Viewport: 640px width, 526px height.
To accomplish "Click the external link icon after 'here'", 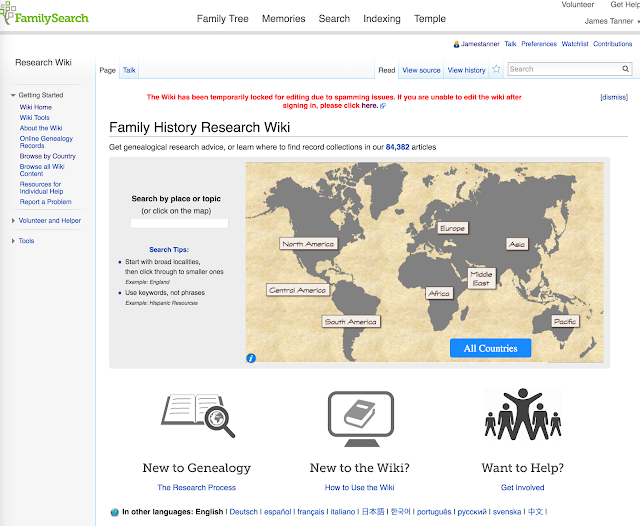I will (383, 106).
